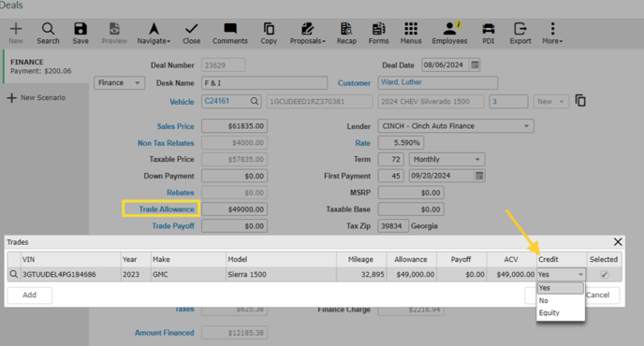Image resolution: width=644 pixels, height=346 pixels.
Task: Click the Term 72 field
Action: click(x=390, y=159)
